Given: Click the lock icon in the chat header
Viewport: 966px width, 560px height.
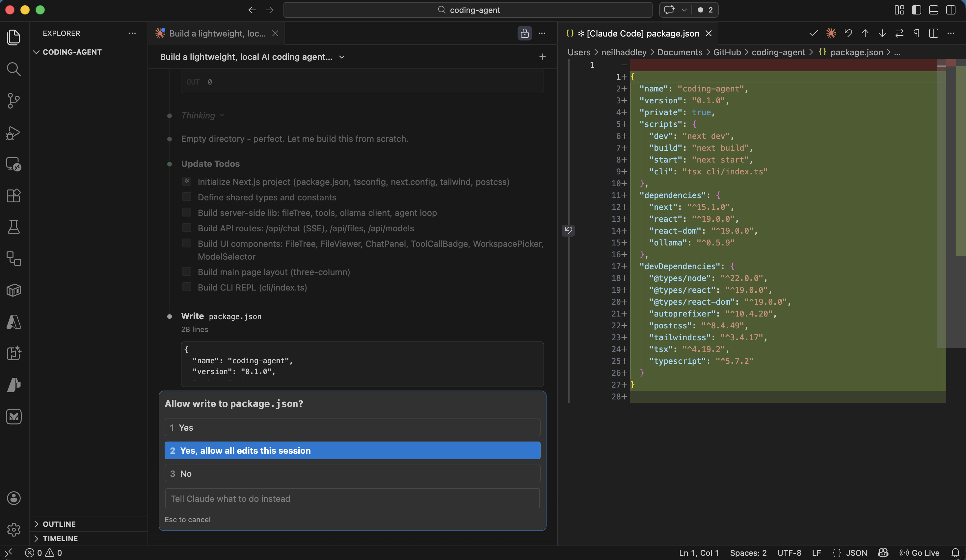Looking at the screenshot, I should (x=524, y=33).
